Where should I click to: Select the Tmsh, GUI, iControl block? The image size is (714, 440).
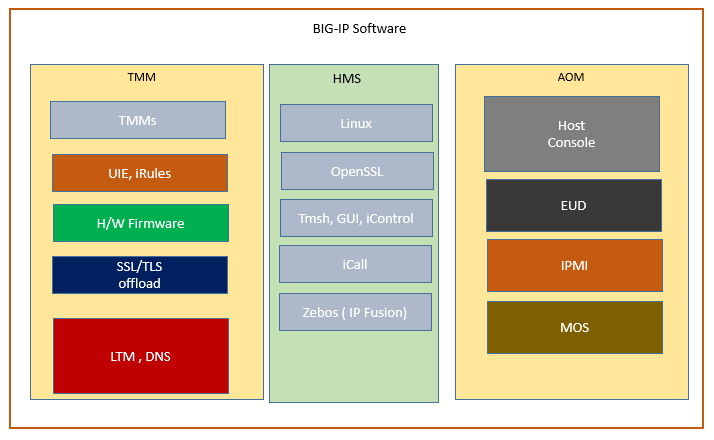pyautogui.click(x=356, y=218)
